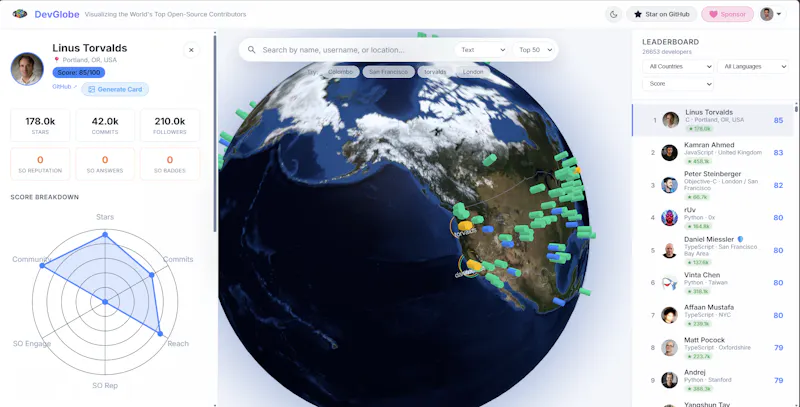Viewport: 800px width, 407px height.
Task: Select Matt Pocock in the leaderboard
Action: point(713,348)
